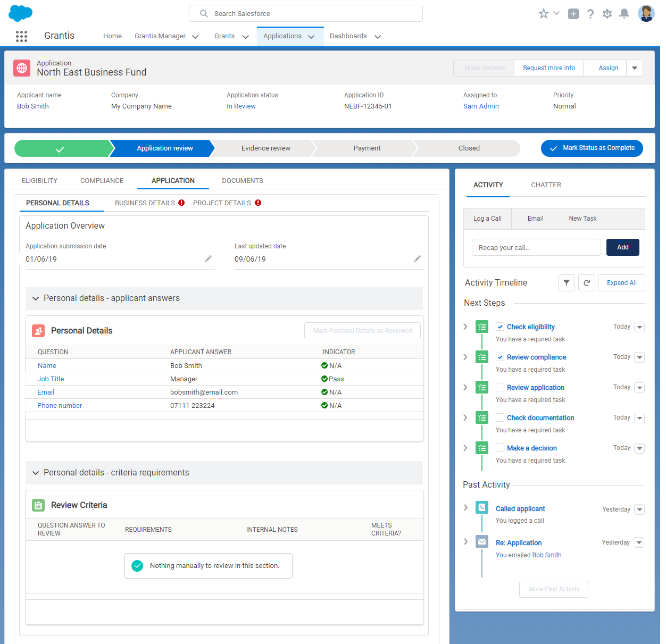Open the Setup gear icon
The width and height of the screenshot is (666, 644).
point(607,14)
